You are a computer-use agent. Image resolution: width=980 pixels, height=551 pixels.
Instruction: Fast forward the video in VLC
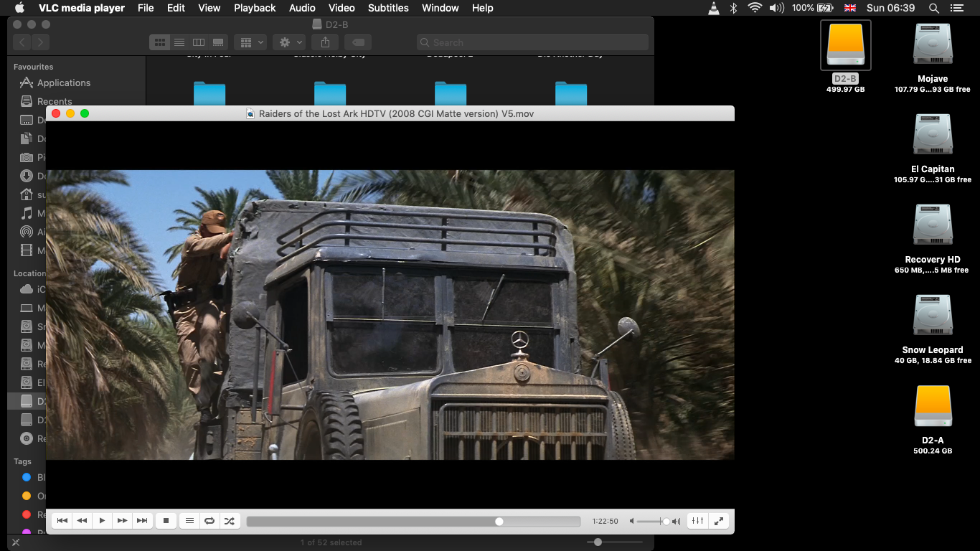[123, 521]
